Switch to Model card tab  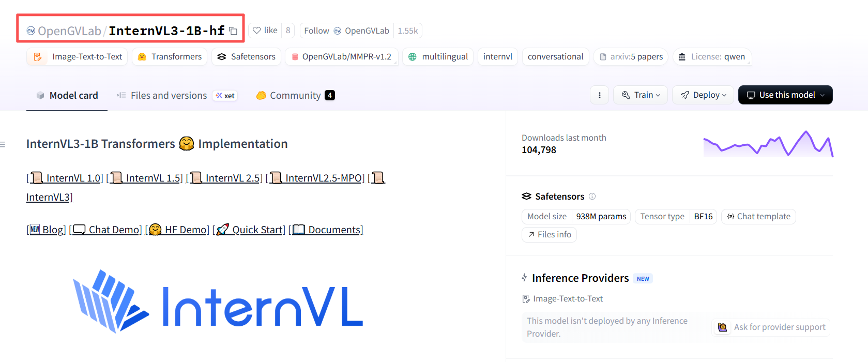coord(67,95)
